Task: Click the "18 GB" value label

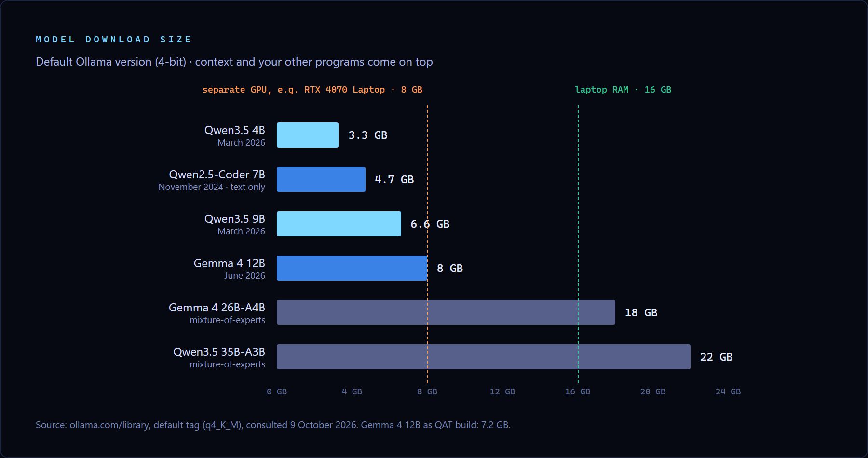Action: tap(641, 313)
